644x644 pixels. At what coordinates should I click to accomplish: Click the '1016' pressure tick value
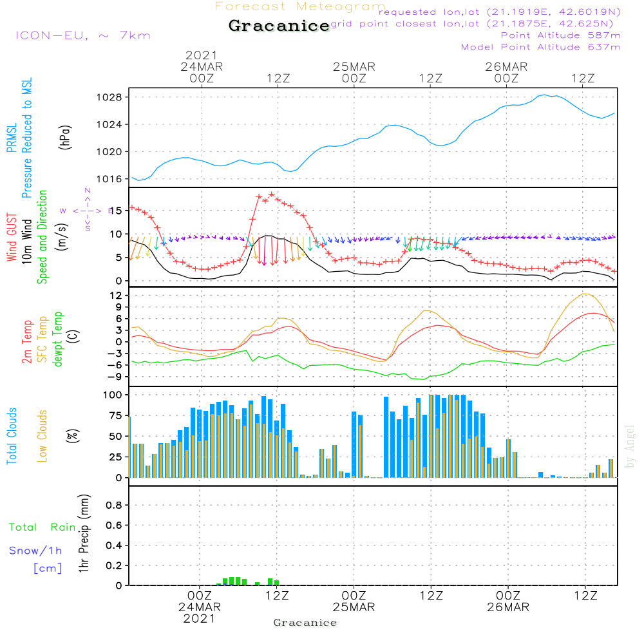(109, 178)
